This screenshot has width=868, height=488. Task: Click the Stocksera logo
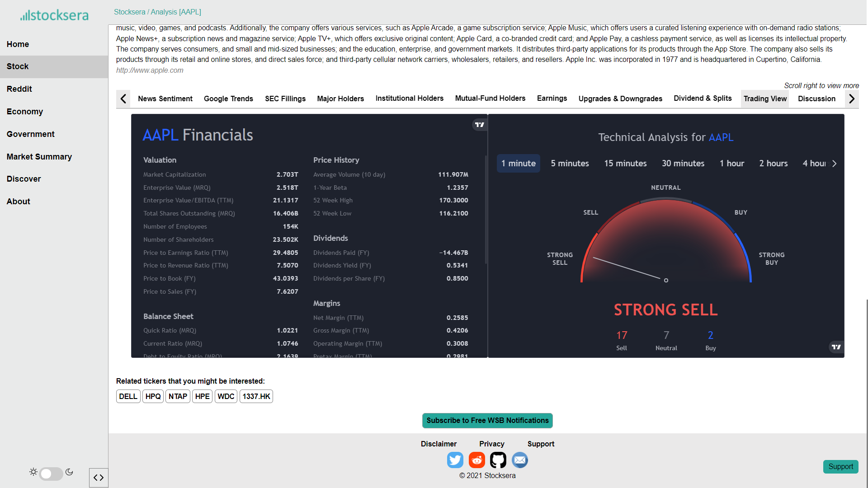[54, 15]
